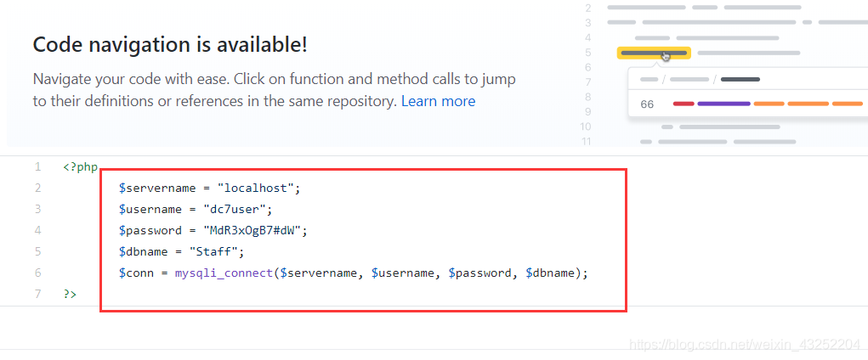Click the opening <?php tag
Screen dimensions: 868x360
[81, 167]
